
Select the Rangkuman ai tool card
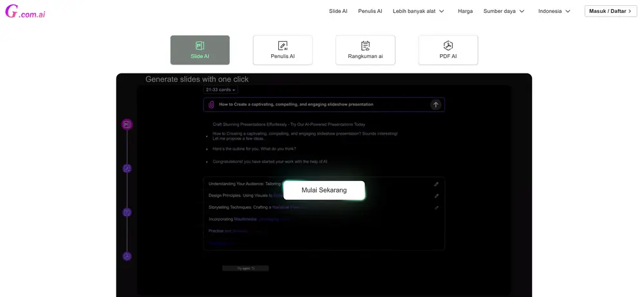(365, 50)
